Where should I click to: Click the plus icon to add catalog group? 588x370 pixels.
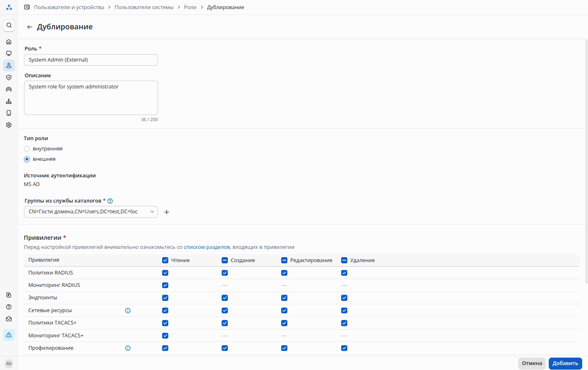tap(167, 212)
